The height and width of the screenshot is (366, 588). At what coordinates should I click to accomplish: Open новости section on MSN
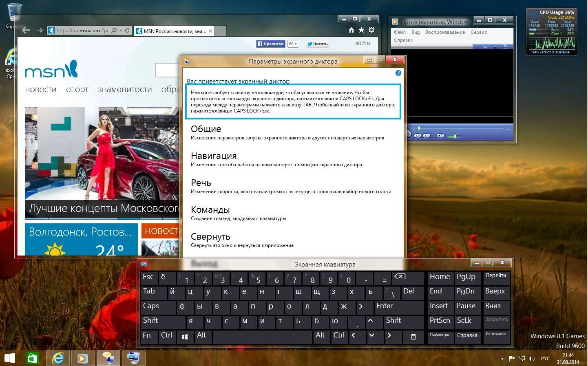tap(41, 89)
